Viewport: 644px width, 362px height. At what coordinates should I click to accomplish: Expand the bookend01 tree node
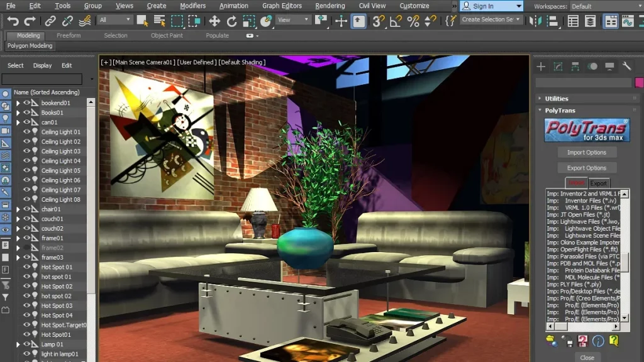(x=18, y=103)
